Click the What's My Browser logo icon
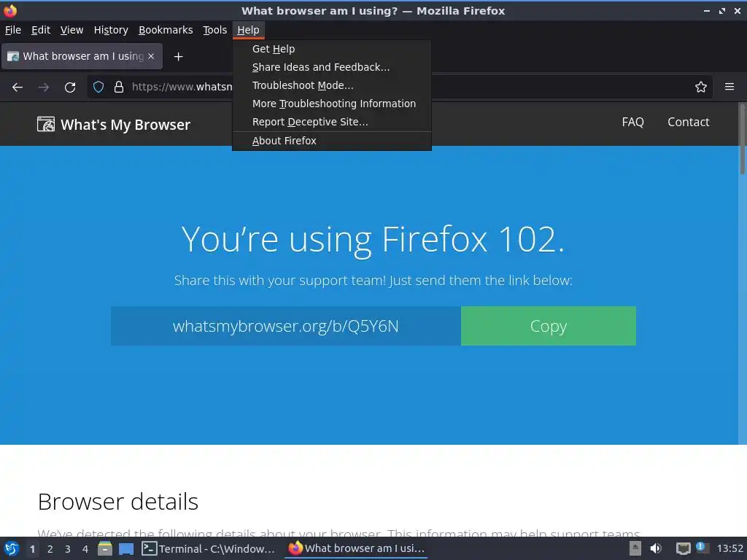This screenshot has height=560, width=747. tap(46, 124)
